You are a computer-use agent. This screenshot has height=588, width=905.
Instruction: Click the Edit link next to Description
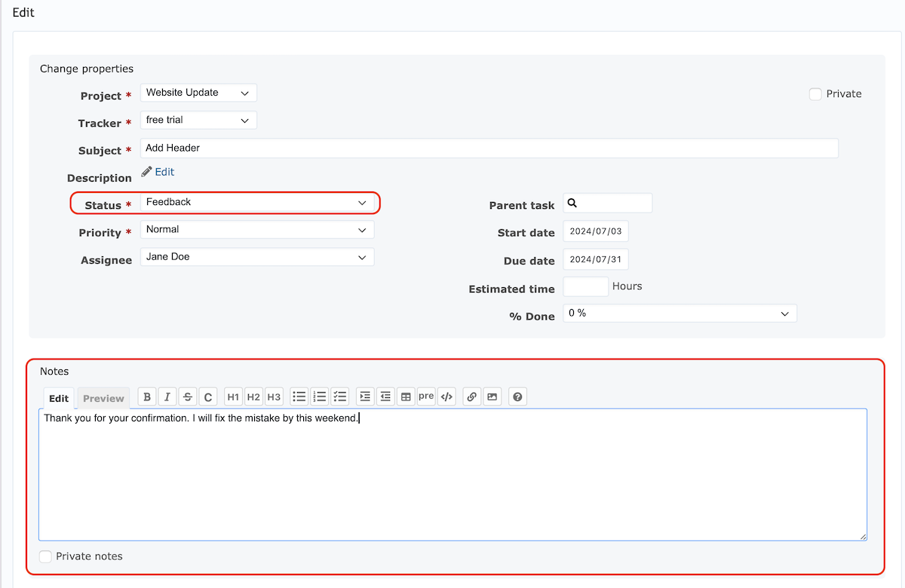163,171
